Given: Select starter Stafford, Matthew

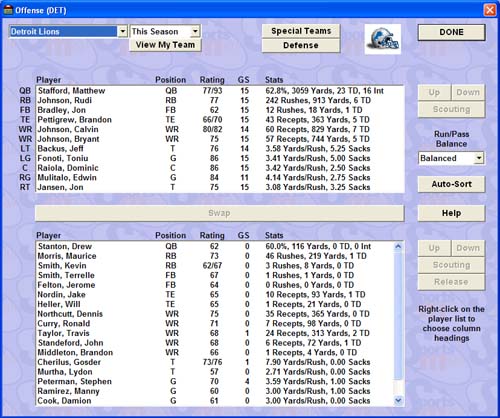Looking at the screenshot, I should [220, 91].
